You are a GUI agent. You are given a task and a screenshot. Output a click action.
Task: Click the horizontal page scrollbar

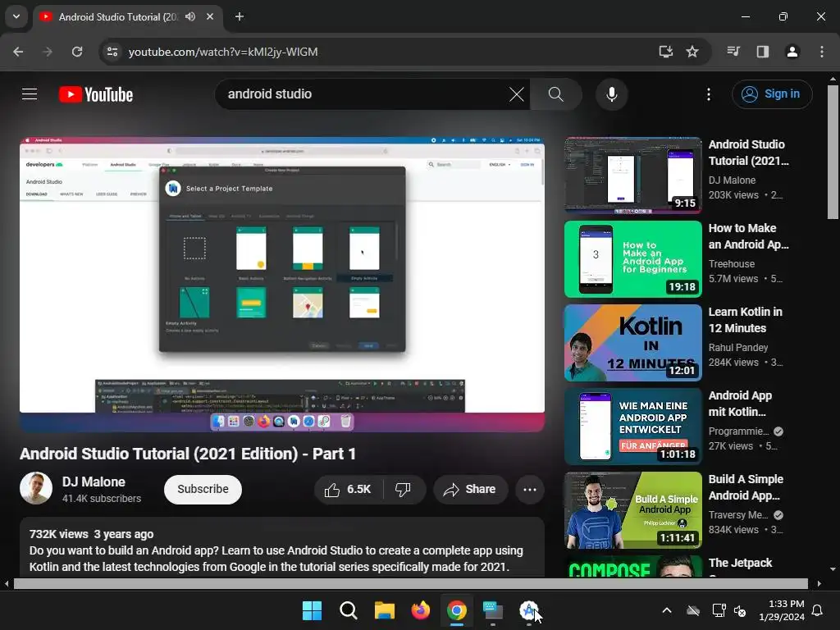(411, 584)
